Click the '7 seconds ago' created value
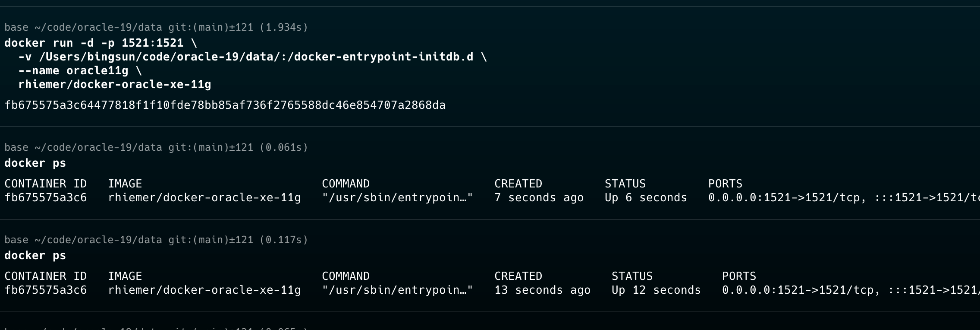980x330 pixels. pyautogui.click(x=539, y=198)
